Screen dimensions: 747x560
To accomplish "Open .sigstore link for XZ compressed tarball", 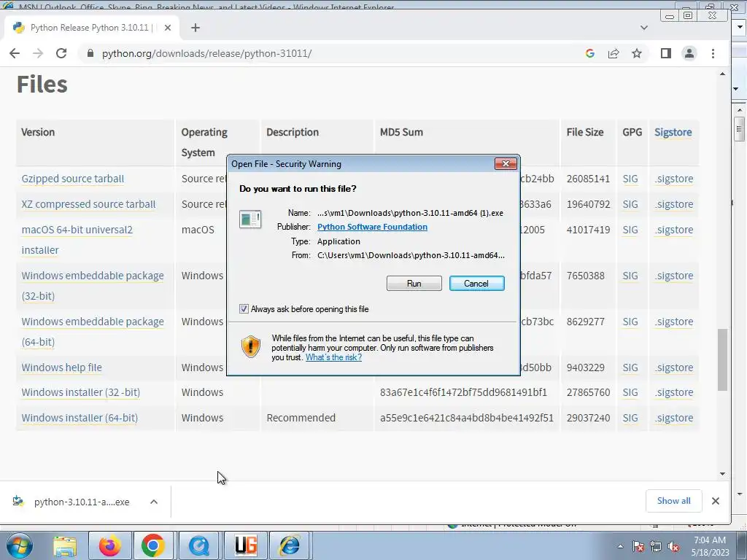I will [673, 204].
